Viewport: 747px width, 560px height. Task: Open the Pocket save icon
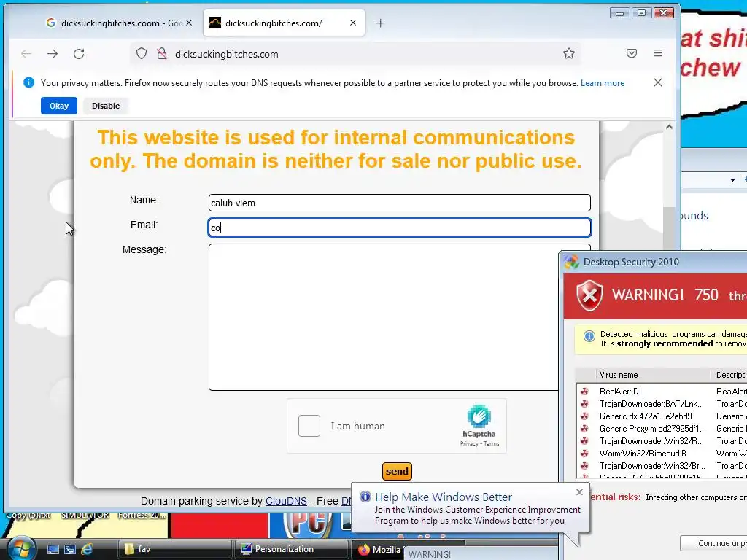tap(632, 53)
